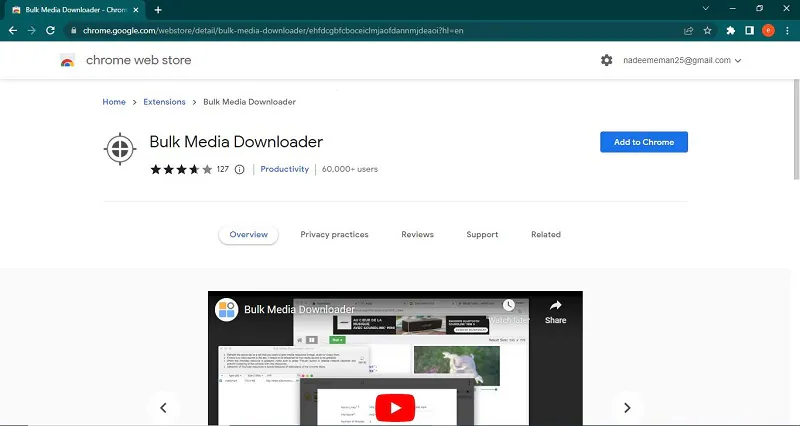800x426 pixels.
Task: Click the chrome web store header text
Action: point(139,60)
